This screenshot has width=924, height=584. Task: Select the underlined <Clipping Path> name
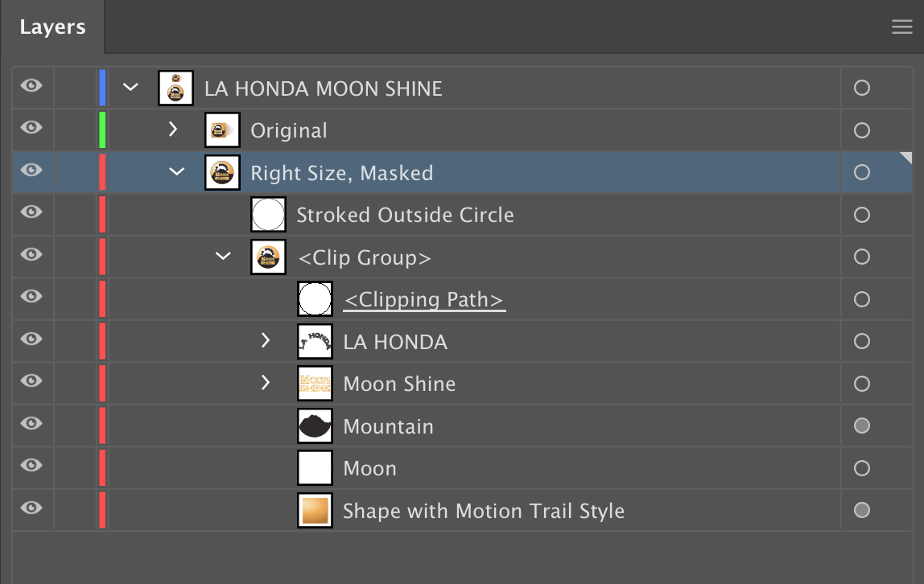(x=424, y=300)
